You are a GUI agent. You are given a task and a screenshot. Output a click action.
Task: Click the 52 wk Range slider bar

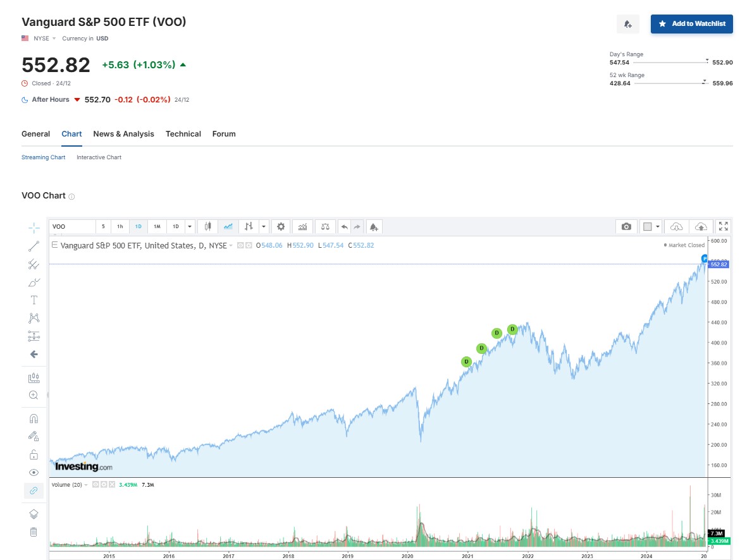coord(671,83)
